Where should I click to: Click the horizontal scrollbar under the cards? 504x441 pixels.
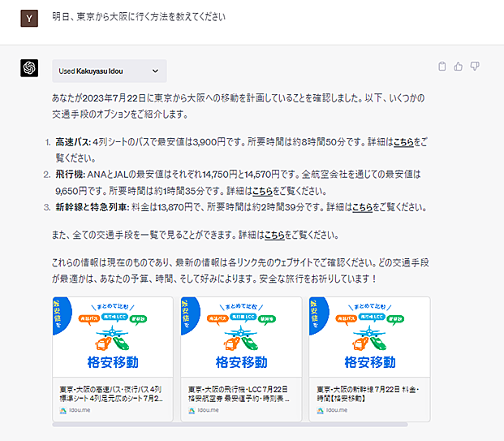[x=230, y=425]
